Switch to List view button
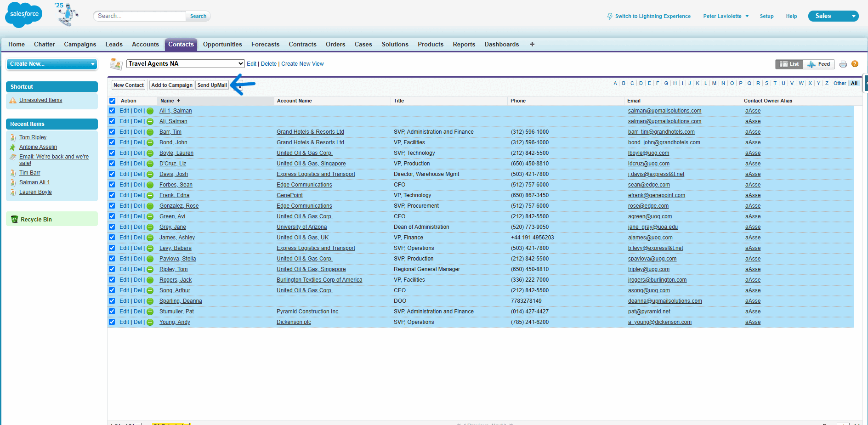868x425 pixels. tap(789, 64)
